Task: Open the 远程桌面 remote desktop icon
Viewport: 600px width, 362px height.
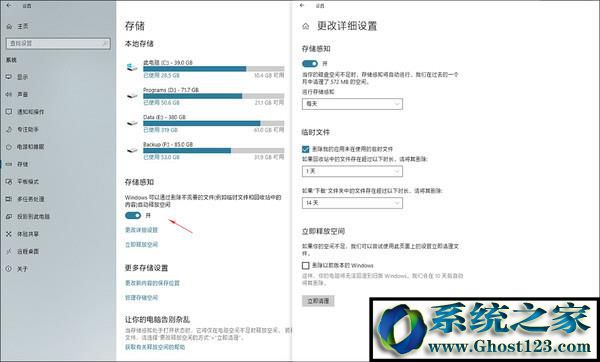Action: (9, 251)
